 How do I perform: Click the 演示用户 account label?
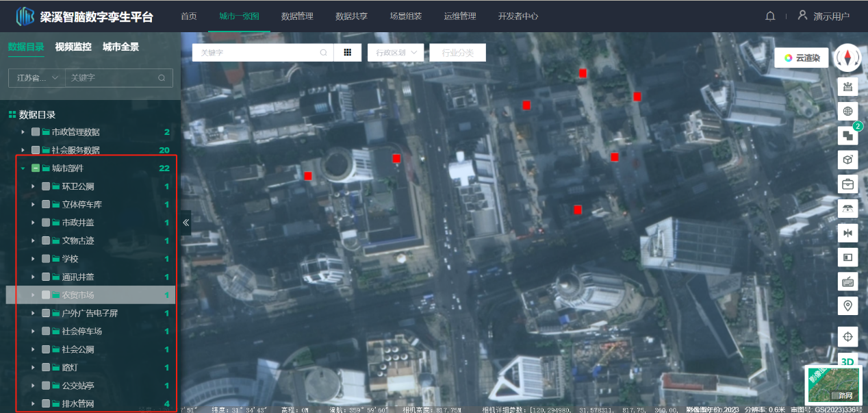[832, 16]
